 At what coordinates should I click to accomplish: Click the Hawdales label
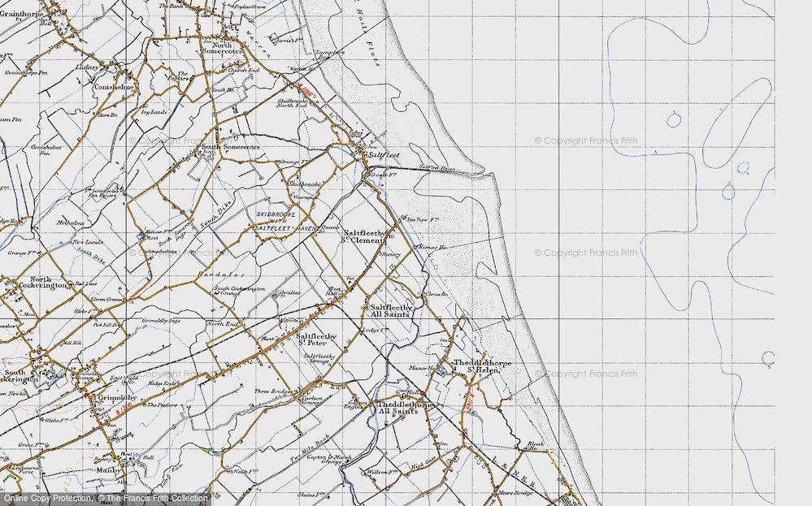(220, 275)
